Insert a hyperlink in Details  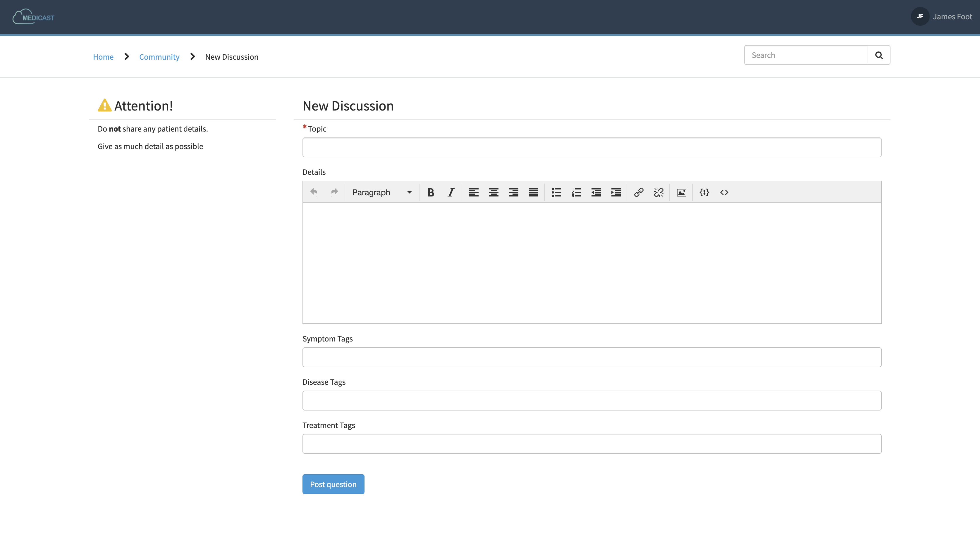coord(639,192)
